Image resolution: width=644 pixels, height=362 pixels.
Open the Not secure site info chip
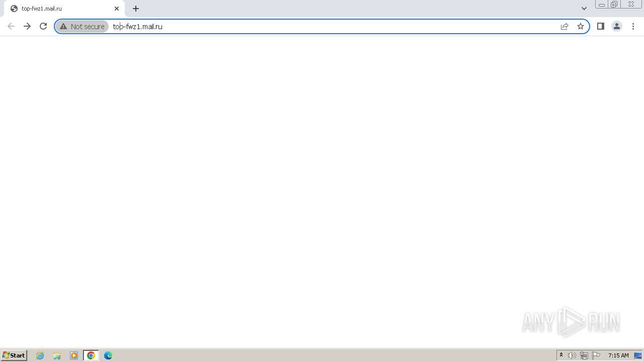[82, 26]
